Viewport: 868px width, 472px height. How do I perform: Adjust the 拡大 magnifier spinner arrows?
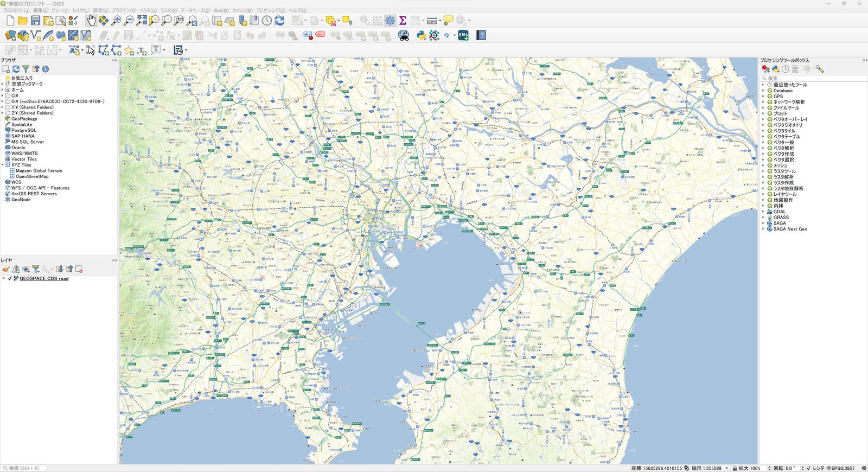point(769,468)
